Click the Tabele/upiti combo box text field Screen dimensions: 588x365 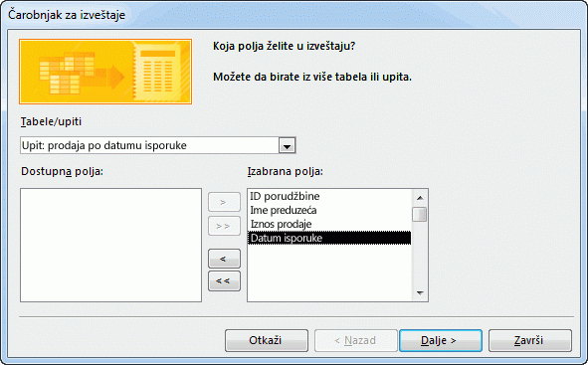149,145
